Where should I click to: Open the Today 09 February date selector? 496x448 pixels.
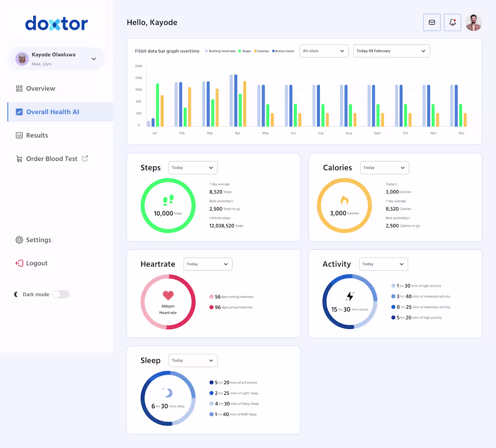[391, 51]
